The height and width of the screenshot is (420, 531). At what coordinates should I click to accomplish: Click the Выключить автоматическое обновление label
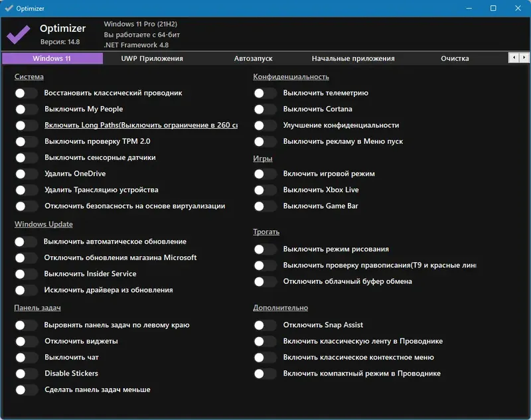(x=115, y=242)
